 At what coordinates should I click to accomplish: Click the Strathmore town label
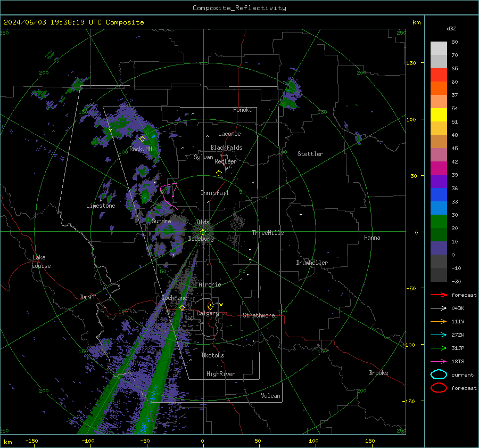click(x=259, y=315)
